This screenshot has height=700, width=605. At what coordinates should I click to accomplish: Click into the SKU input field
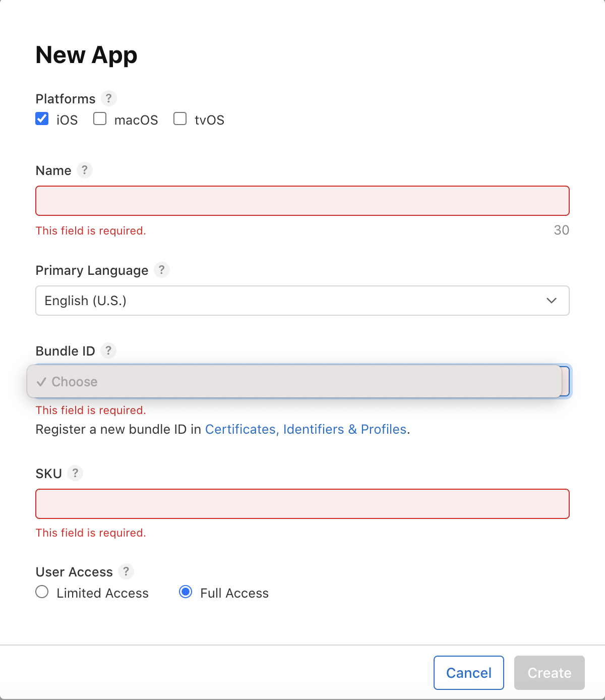(302, 504)
